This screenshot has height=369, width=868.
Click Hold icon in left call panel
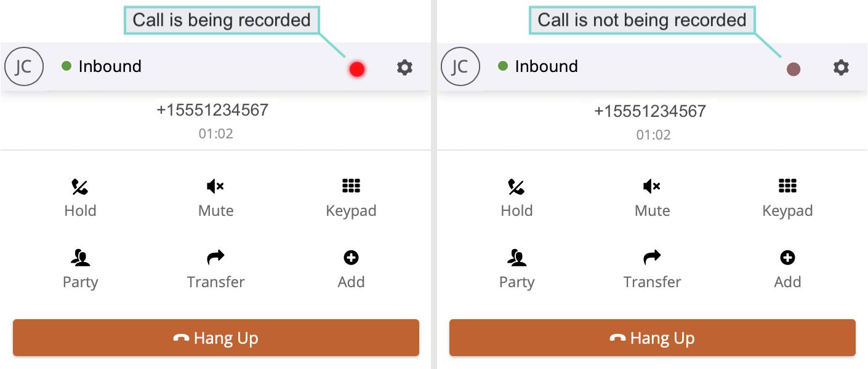point(80,186)
